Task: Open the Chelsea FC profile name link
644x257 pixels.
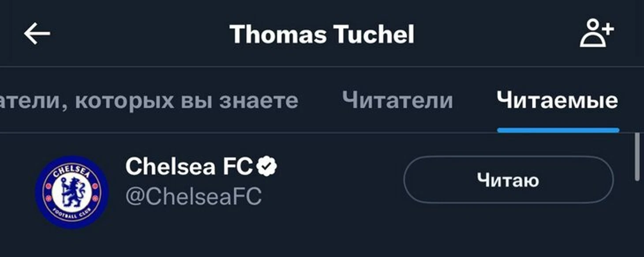Action: (189, 166)
